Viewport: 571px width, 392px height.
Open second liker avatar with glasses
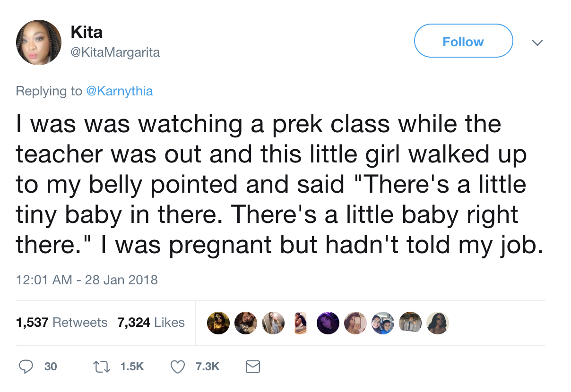click(246, 323)
